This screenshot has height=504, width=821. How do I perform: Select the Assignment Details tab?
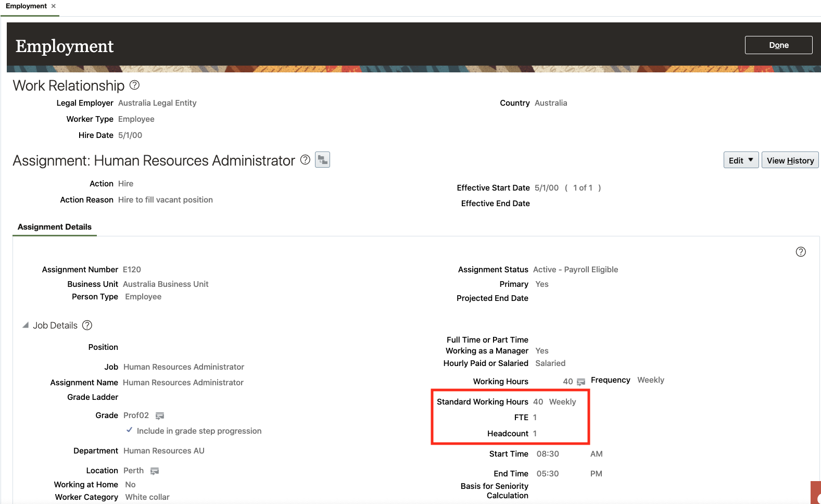tap(55, 227)
